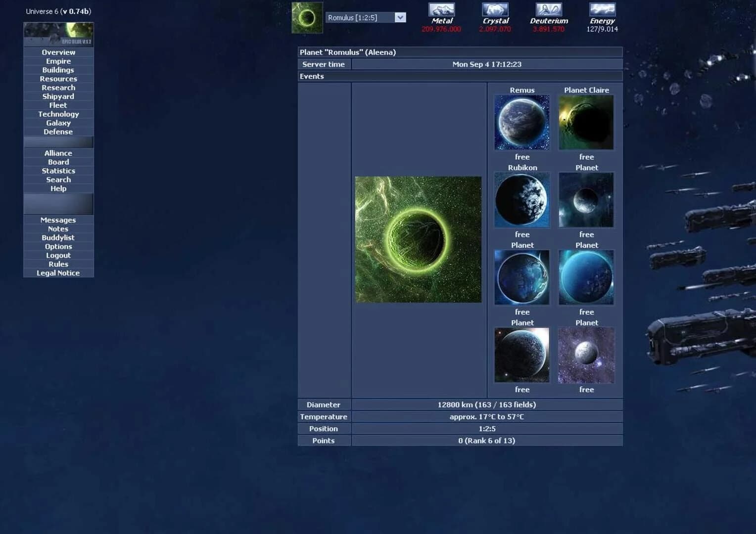This screenshot has height=534, width=756.
Task: Navigate to the Alliance page
Action: pos(58,153)
